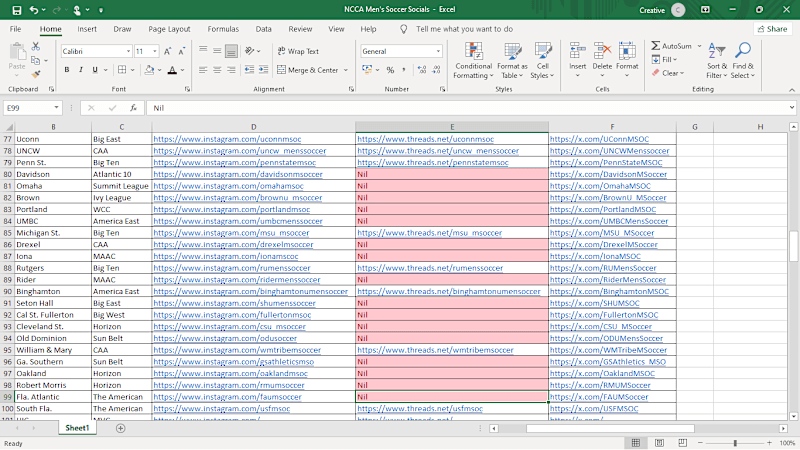Click Tell me what you want to do
The height and width of the screenshot is (450, 800).
(x=464, y=29)
